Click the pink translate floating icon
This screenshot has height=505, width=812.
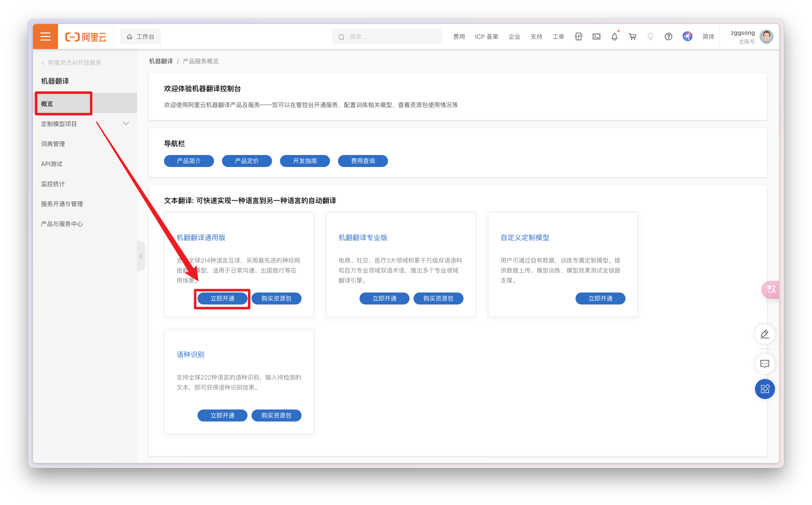(x=770, y=289)
